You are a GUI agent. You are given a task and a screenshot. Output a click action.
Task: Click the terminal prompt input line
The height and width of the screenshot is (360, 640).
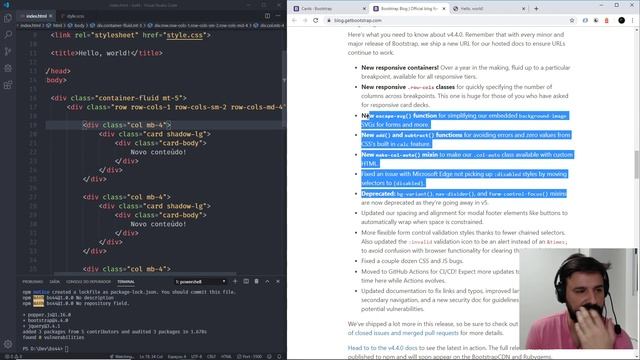pos(45,349)
